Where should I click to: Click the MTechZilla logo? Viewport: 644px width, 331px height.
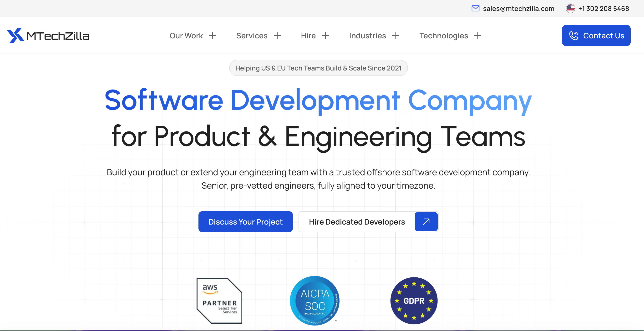[x=48, y=35]
